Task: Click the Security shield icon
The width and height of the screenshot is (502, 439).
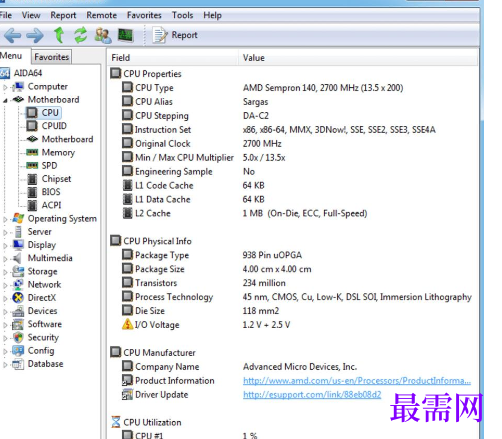Action: click(x=18, y=337)
